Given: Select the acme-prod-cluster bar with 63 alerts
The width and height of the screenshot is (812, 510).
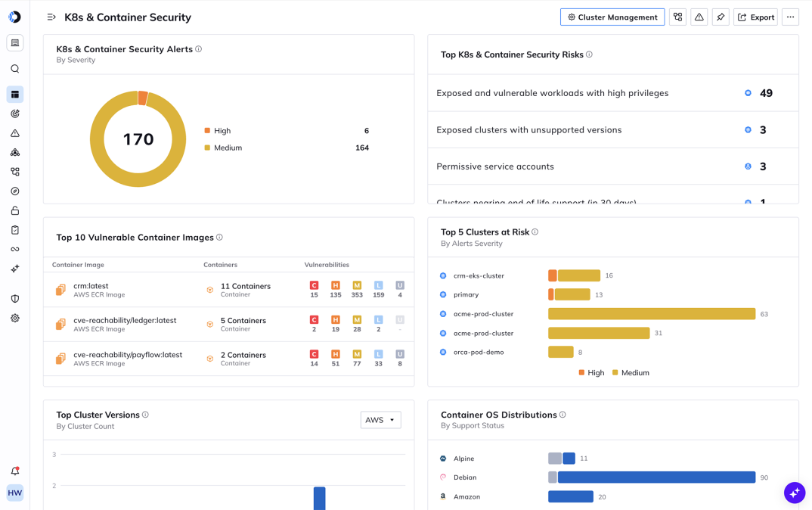Looking at the screenshot, I should (652, 313).
